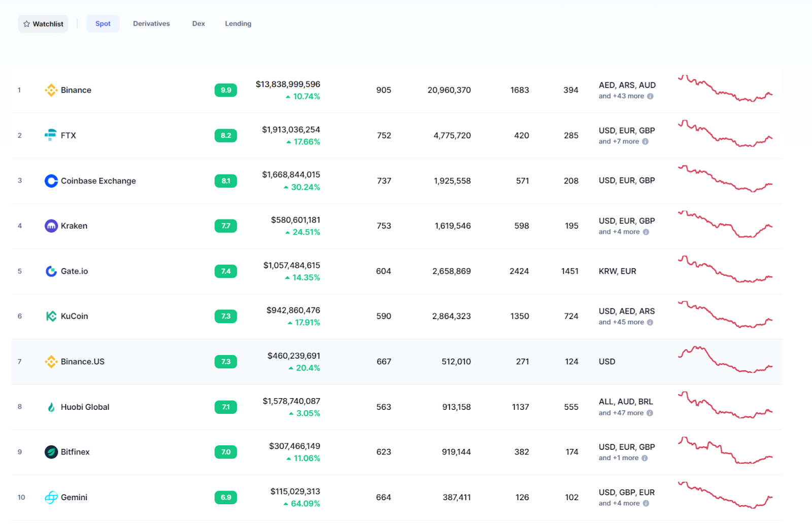
Task: Click Kraken's 7.7 score badge
Action: 226,226
